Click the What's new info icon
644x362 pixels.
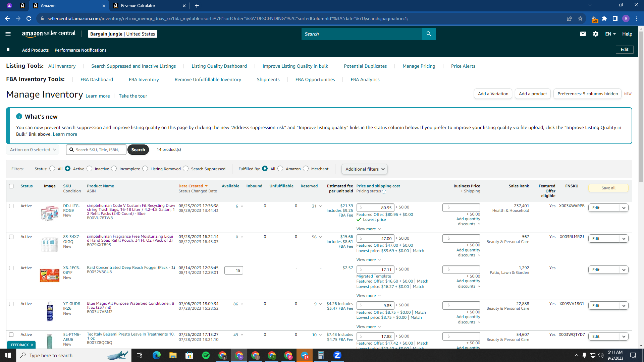tap(19, 116)
